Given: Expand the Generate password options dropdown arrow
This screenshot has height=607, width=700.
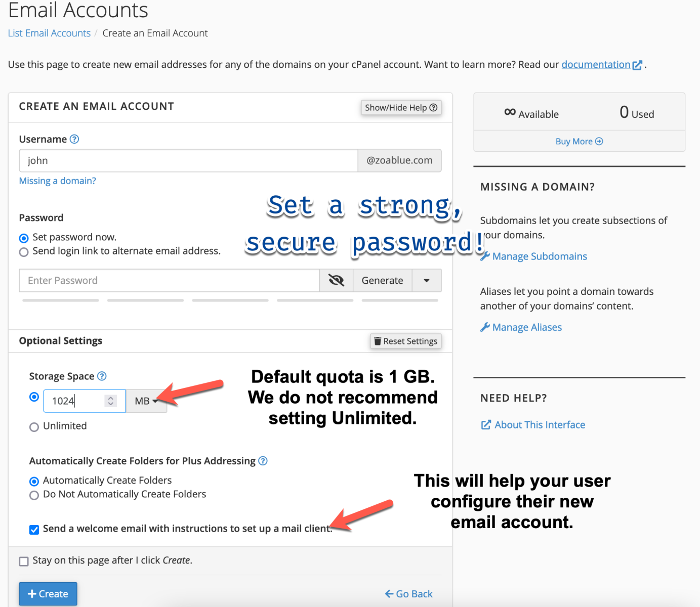Looking at the screenshot, I should click(427, 281).
